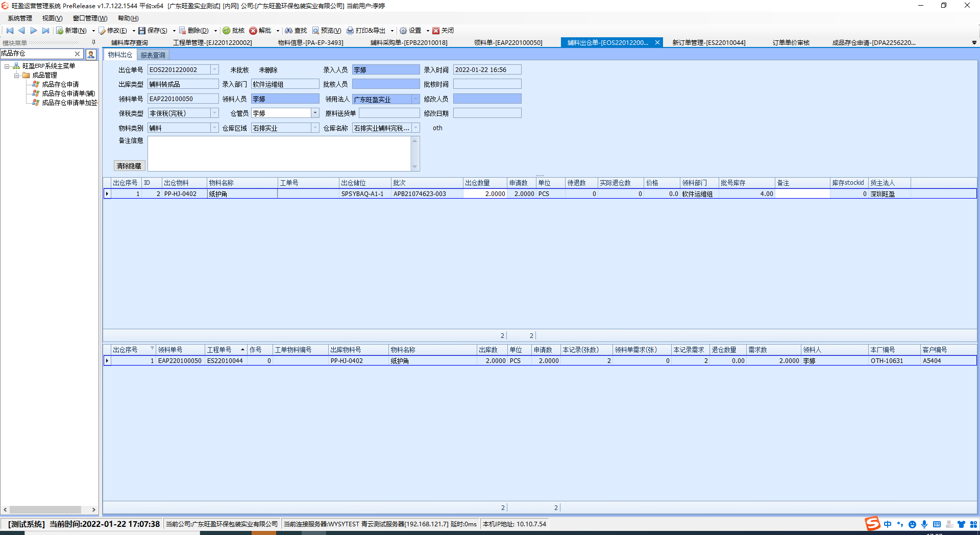Click the 清除隐藏 button
Image resolution: width=980 pixels, height=535 pixels.
pyautogui.click(x=129, y=166)
